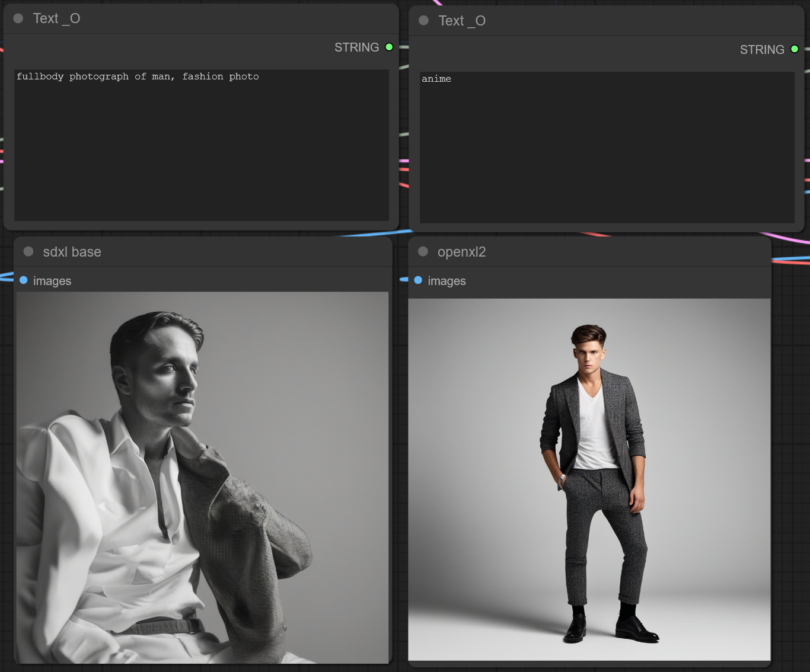
Task: Click the green STRING output port of the fullbody prompt node
Action: click(389, 47)
